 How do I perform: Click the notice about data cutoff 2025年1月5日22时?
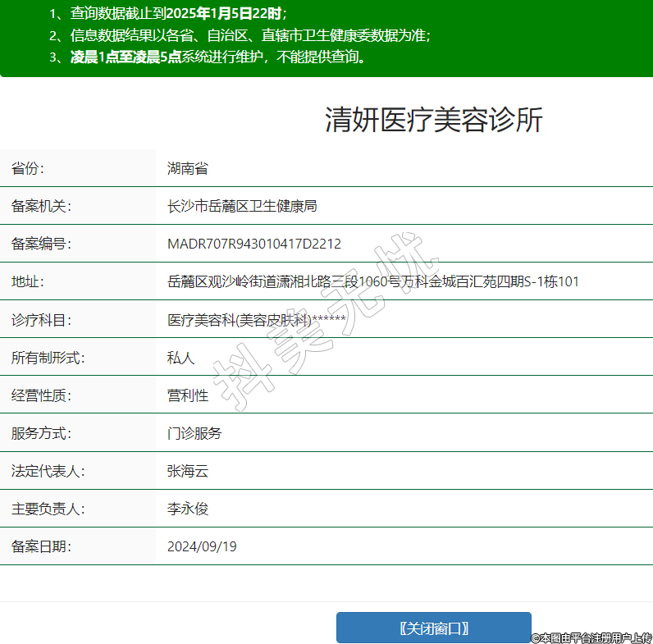click(x=168, y=14)
